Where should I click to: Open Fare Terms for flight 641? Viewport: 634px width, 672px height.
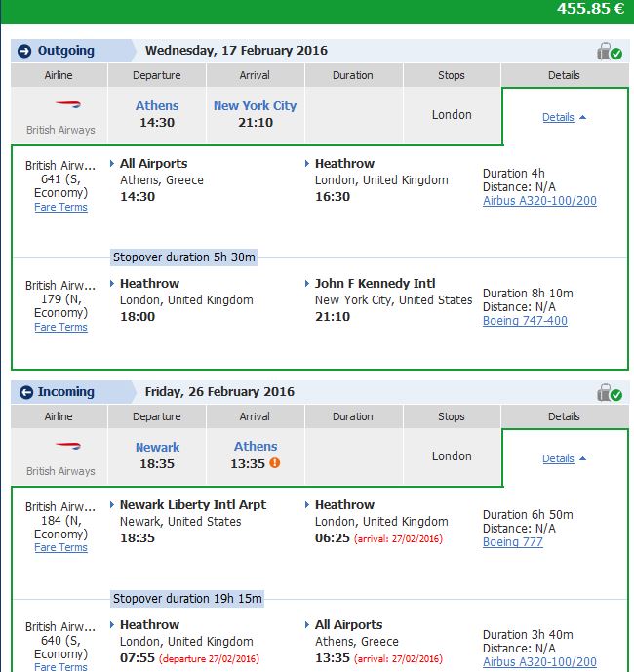point(60,207)
